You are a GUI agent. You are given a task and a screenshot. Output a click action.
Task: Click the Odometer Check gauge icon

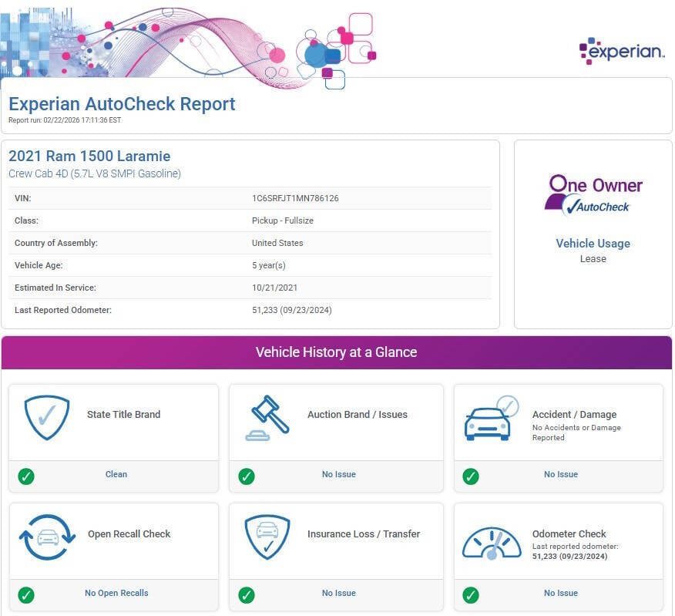click(492, 543)
